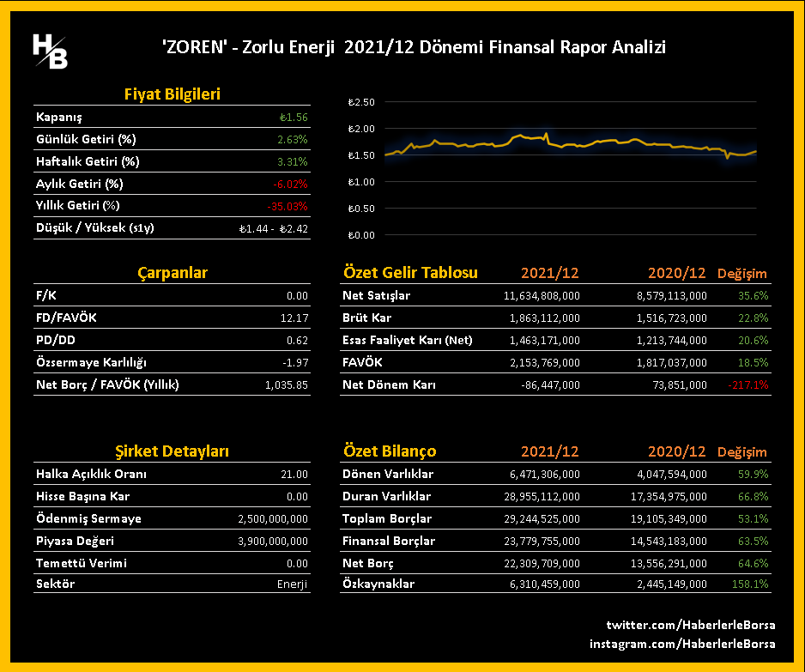The width and height of the screenshot is (805, 672).
Task: Select the Dönen Varlıklar change 59.9%
Action: pos(754,475)
